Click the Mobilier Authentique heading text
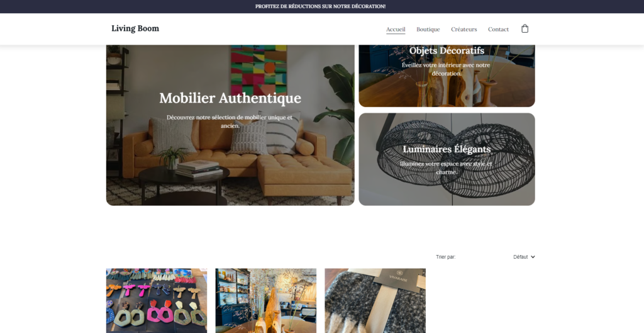This screenshot has width=644, height=333. tap(230, 98)
